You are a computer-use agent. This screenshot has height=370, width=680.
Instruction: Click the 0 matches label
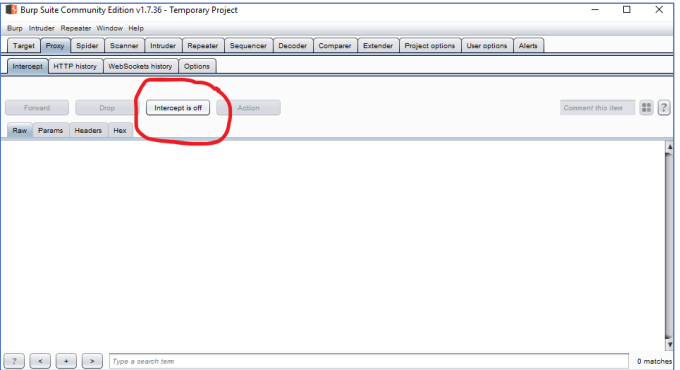coord(654,361)
